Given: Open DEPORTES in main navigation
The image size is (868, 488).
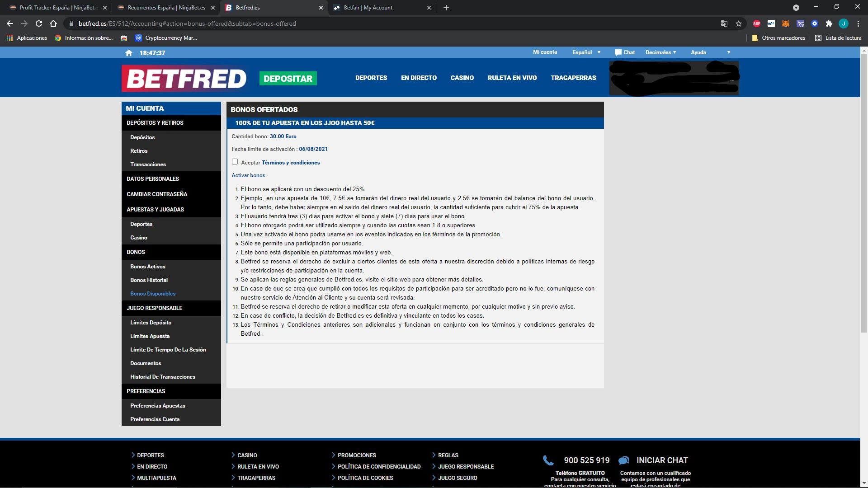Looking at the screenshot, I should tap(371, 78).
